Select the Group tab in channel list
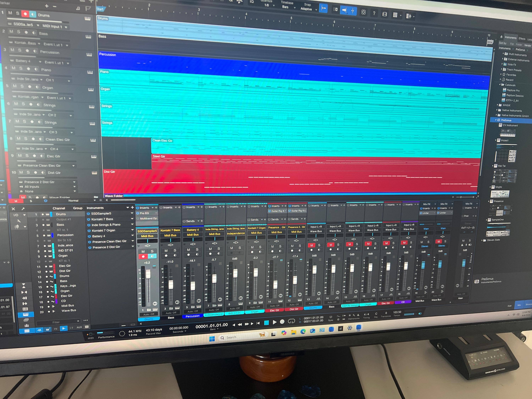The height and width of the screenshot is (399, 532). coord(78,208)
